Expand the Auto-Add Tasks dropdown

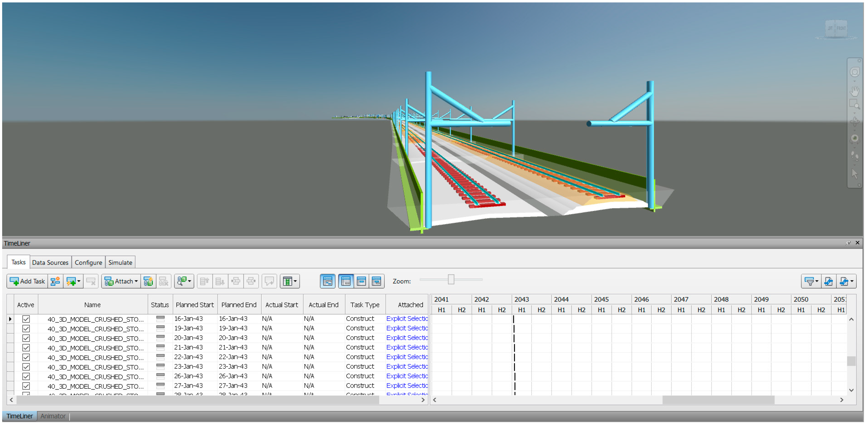point(79,281)
